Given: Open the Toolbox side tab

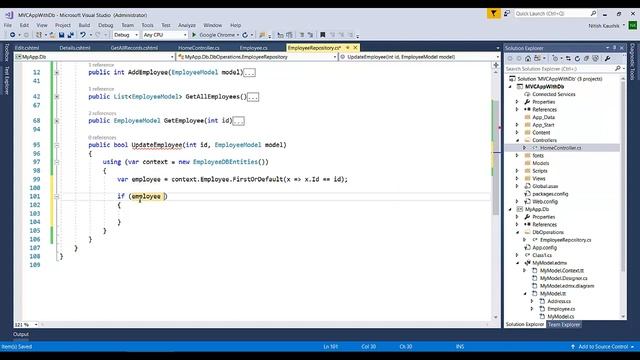Looking at the screenshot, I should tap(7, 52).
